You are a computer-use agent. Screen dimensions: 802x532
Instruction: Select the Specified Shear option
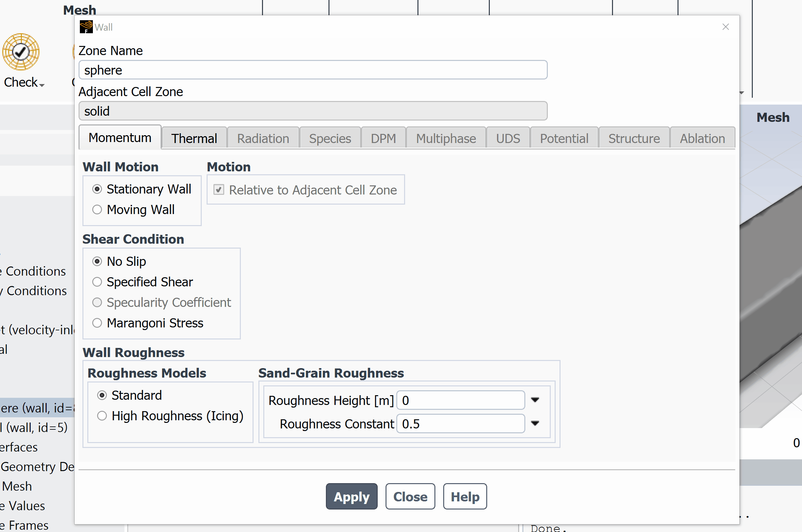(97, 282)
